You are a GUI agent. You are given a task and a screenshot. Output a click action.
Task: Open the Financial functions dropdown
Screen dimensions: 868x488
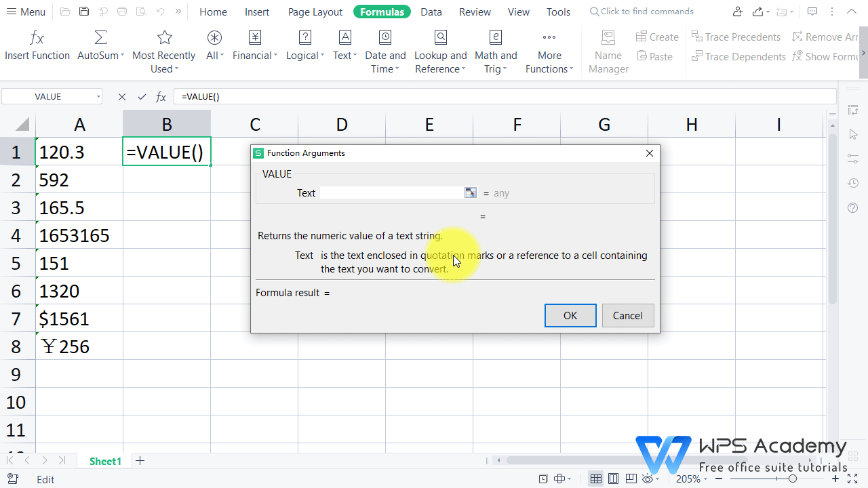pos(255,47)
